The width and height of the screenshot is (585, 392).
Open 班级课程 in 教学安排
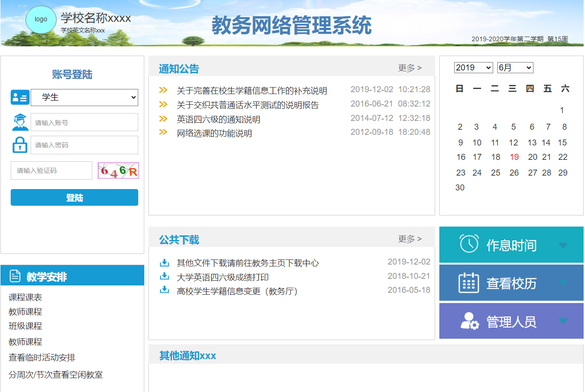point(25,326)
